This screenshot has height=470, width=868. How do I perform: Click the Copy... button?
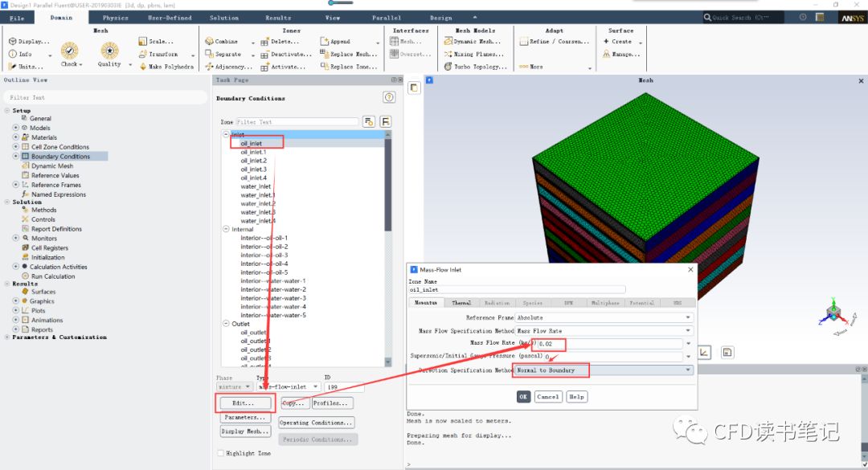click(294, 403)
